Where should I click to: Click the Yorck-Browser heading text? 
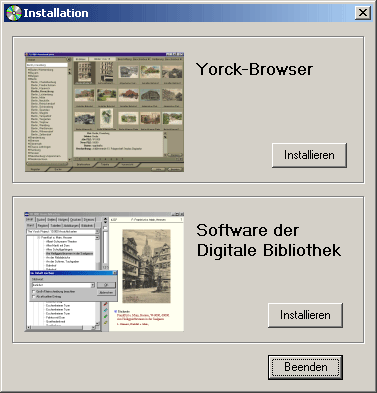(254, 69)
